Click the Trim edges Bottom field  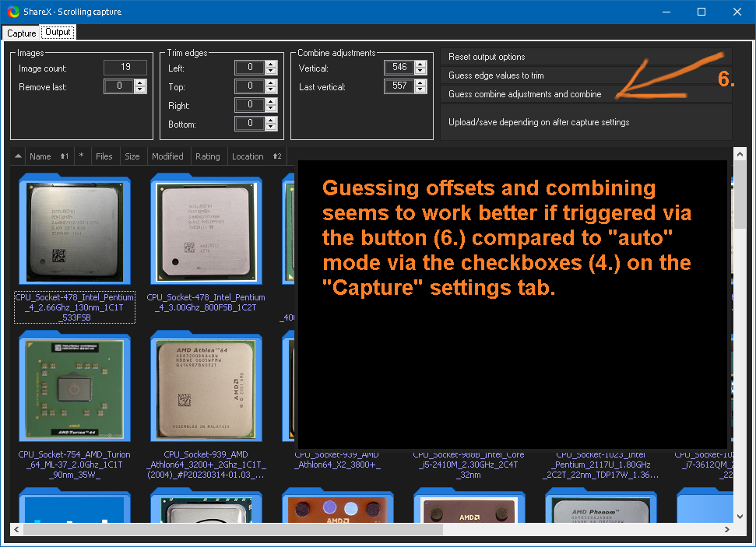pos(250,124)
